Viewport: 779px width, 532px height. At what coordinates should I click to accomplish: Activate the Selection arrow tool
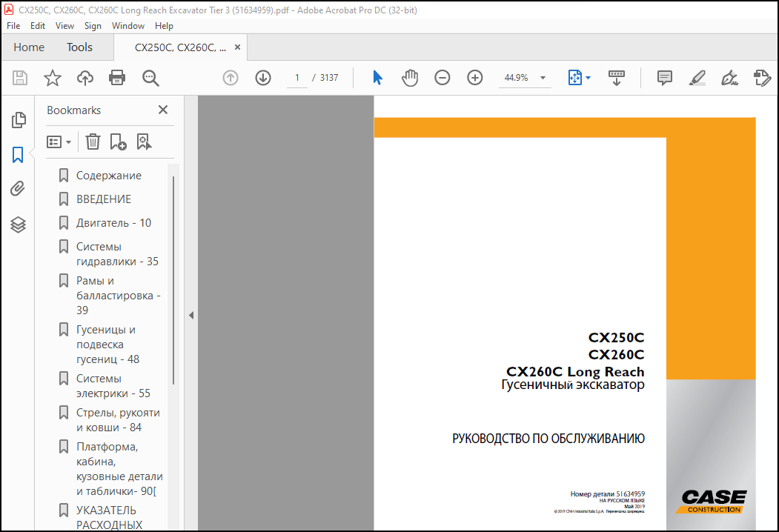(377, 78)
